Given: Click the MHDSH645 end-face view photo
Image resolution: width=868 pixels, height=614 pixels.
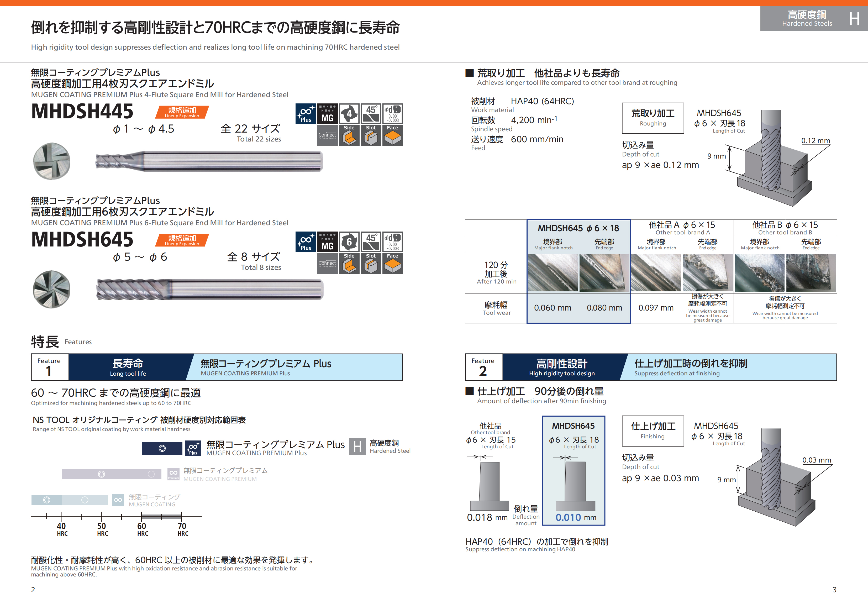Looking at the screenshot, I should tap(52, 290).
